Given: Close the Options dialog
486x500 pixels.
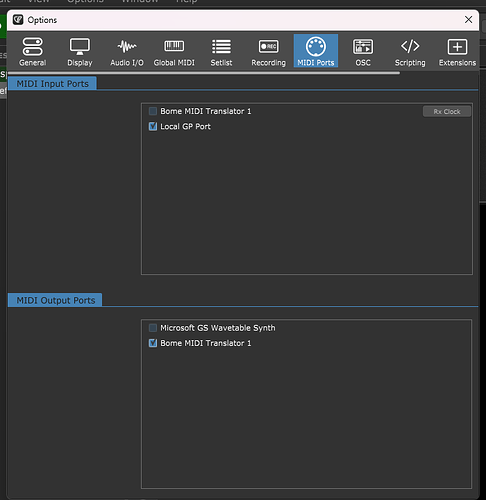Looking at the screenshot, I should pos(468,20).
